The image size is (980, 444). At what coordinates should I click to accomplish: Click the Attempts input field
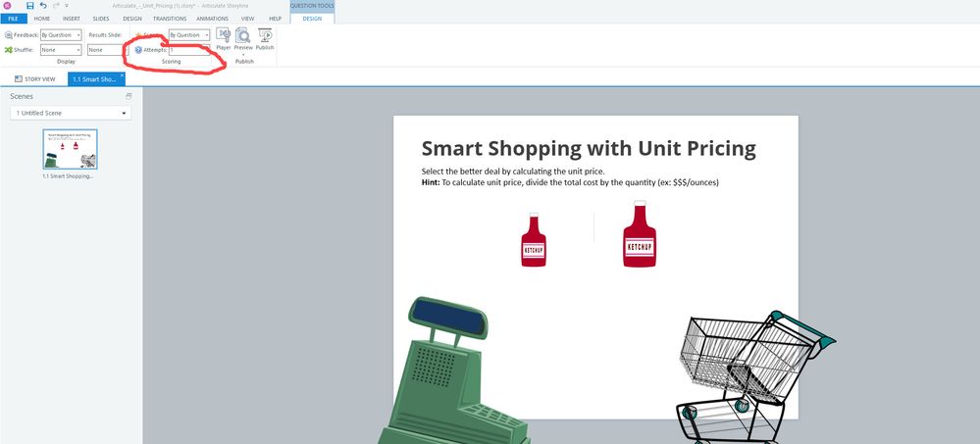189,50
